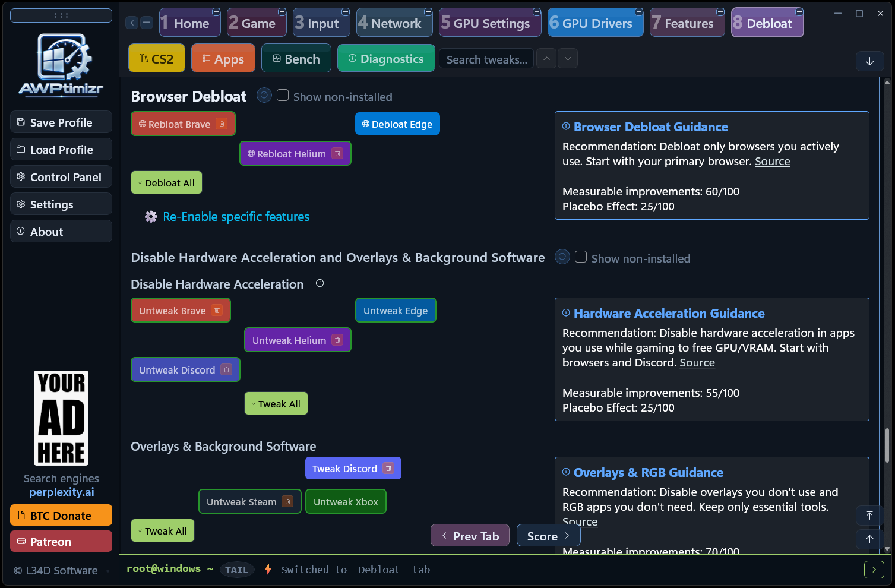This screenshot has width=895, height=588.
Task: Click the Untweak Xbox button
Action: coord(346,501)
